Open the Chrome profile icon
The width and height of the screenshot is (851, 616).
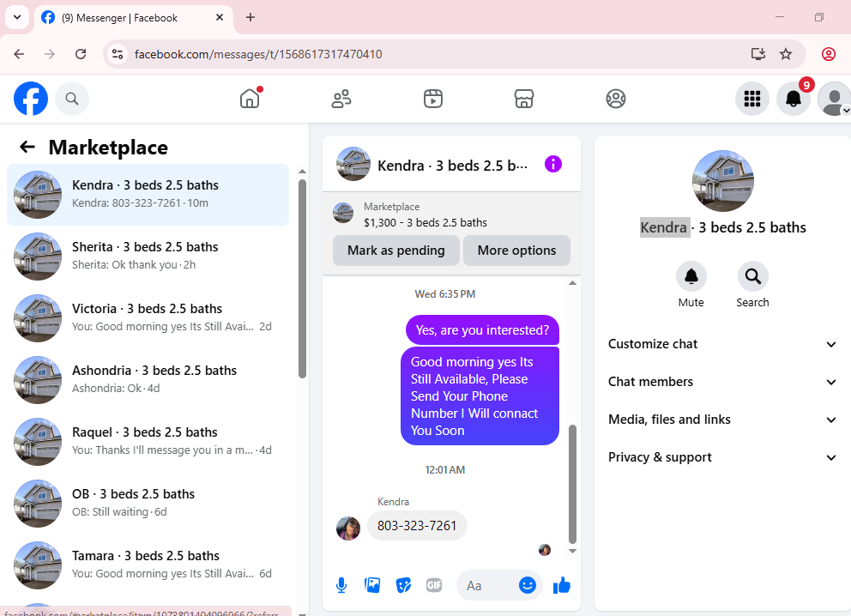(828, 54)
